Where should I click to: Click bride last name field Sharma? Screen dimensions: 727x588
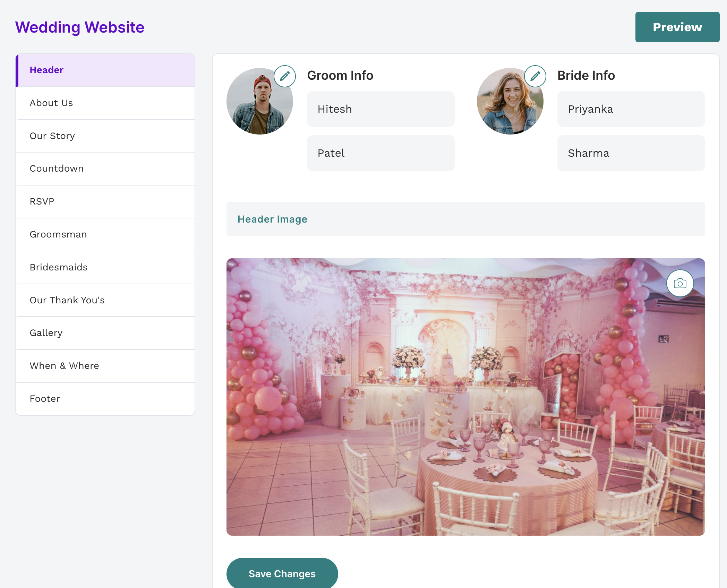click(x=631, y=153)
